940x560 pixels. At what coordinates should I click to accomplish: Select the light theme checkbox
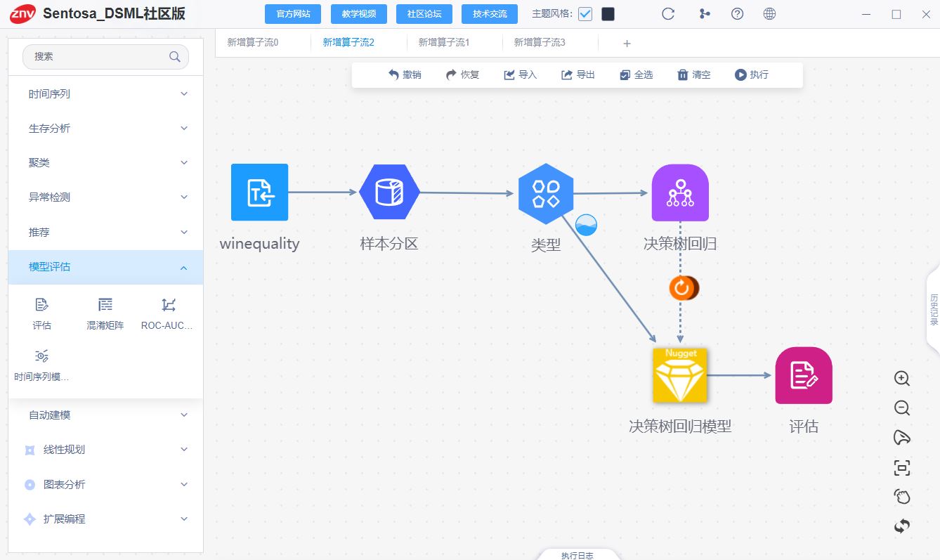click(585, 14)
